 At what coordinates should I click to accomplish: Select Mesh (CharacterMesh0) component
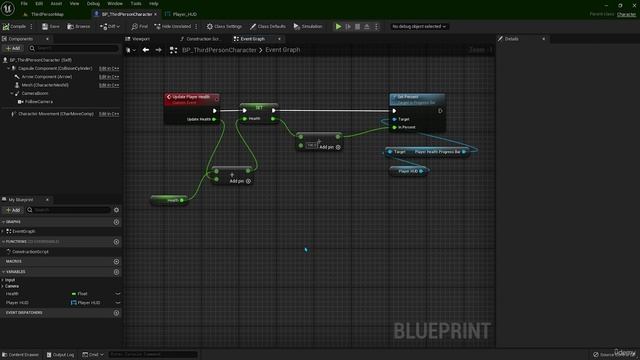click(x=44, y=85)
